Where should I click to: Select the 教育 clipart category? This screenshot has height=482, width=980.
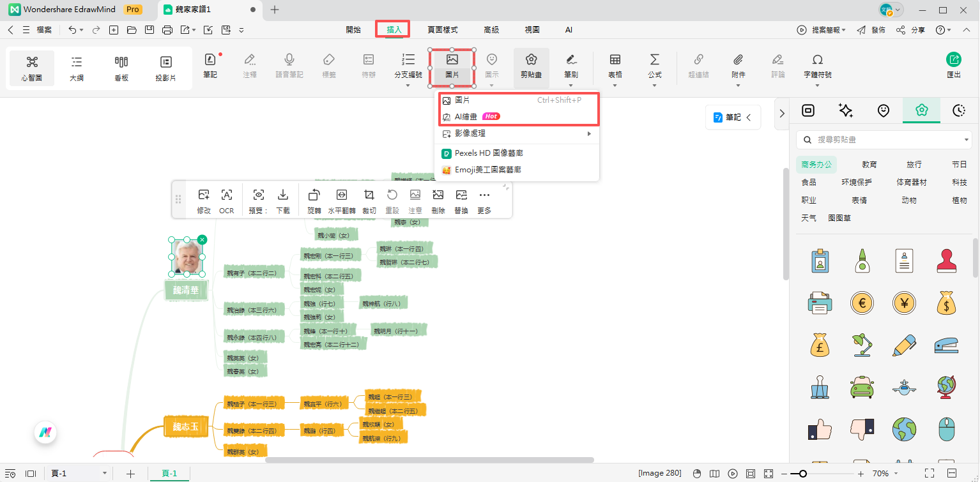869,165
